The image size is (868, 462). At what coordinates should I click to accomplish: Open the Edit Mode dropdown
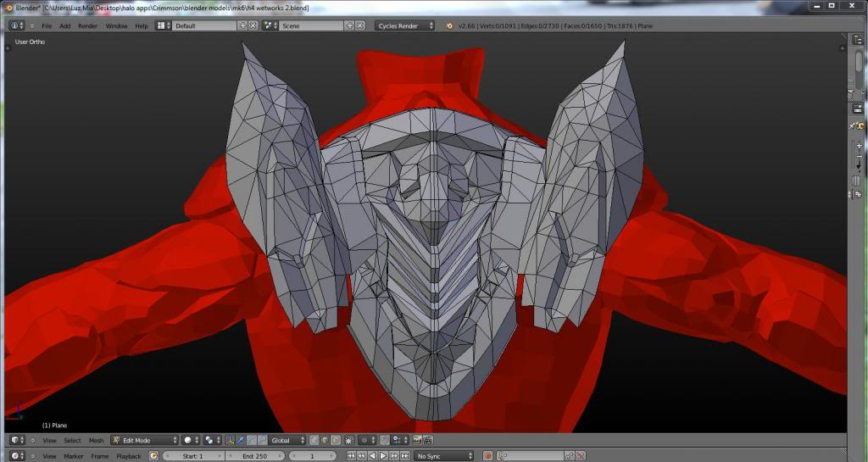(144, 441)
